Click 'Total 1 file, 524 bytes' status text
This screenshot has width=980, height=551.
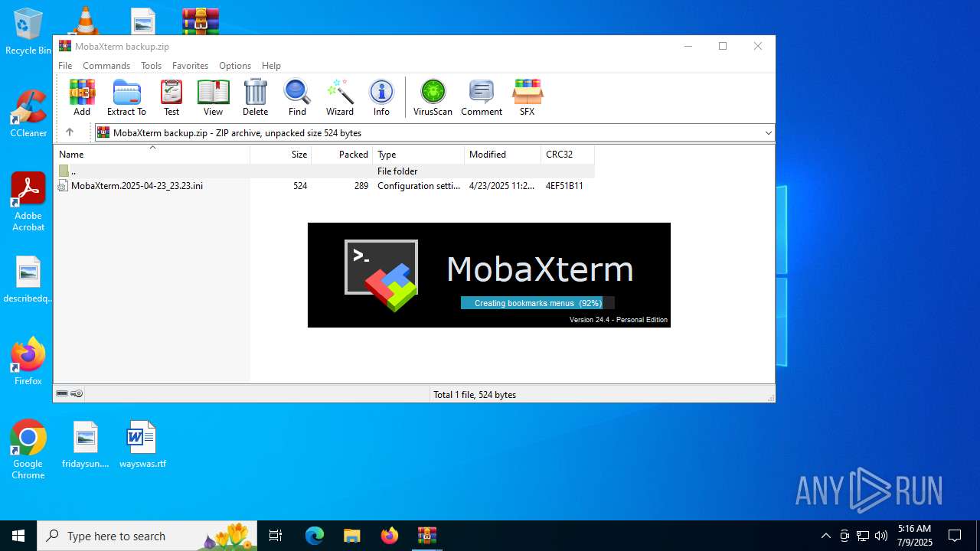(x=475, y=395)
